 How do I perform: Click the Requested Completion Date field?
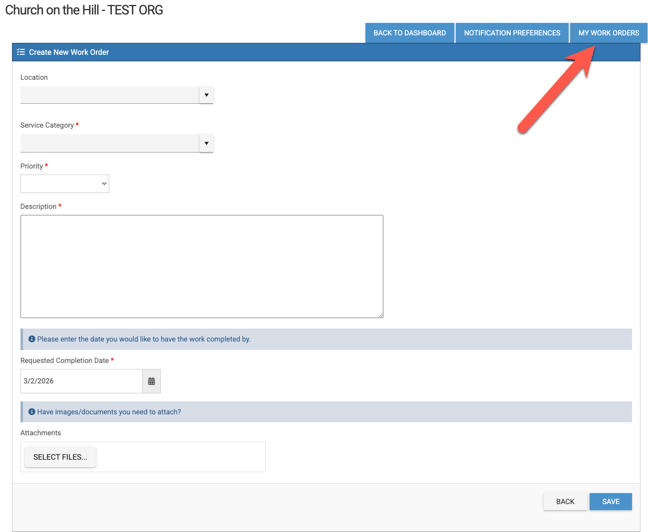(x=81, y=381)
